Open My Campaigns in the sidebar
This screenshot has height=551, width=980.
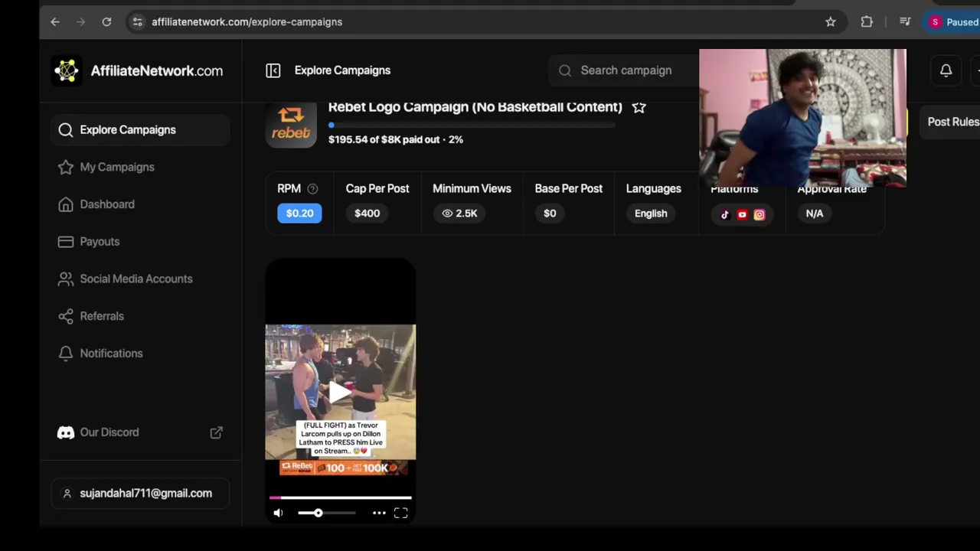coord(141,167)
